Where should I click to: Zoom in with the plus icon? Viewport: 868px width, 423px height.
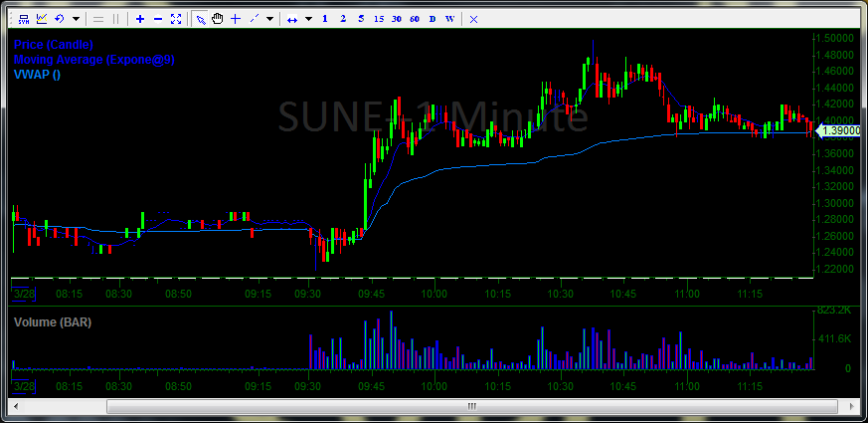click(140, 19)
